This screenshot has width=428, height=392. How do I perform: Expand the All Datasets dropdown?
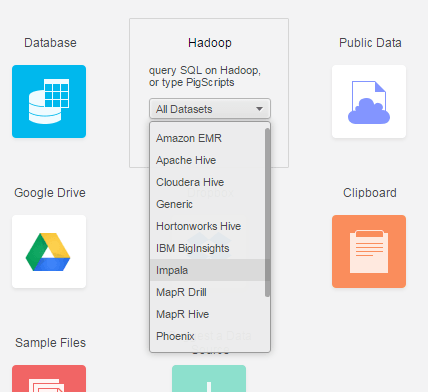210,109
